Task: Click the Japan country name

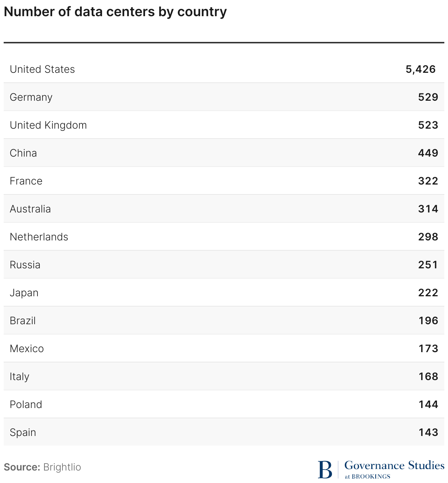Action: (x=24, y=293)
